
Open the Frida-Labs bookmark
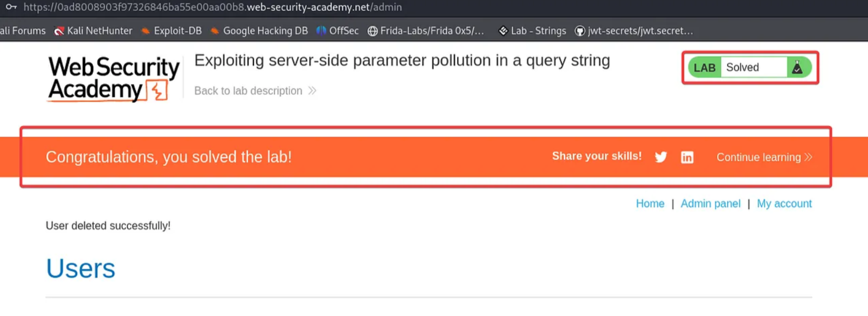point(426,31)
